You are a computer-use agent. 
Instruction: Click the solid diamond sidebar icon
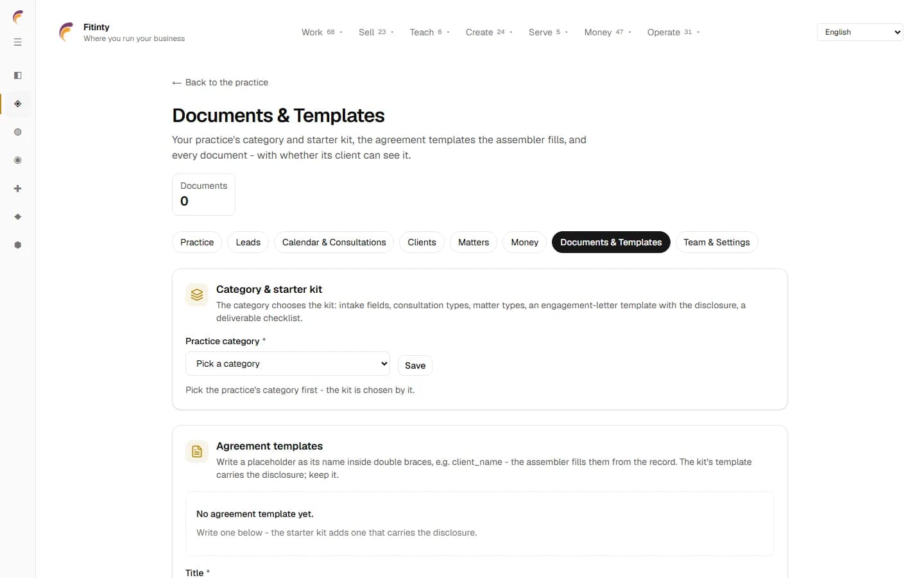[18, 217]
